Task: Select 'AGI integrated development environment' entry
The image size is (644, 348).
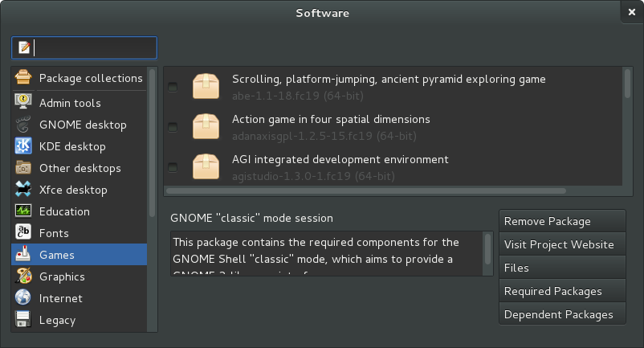Action: pyautogui.click(x=340, y=159)
